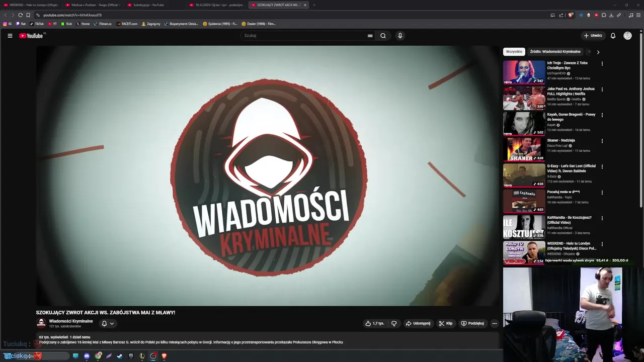Open KaRRamBa - Ile Kosztujesz? video title

pos(570,220)
